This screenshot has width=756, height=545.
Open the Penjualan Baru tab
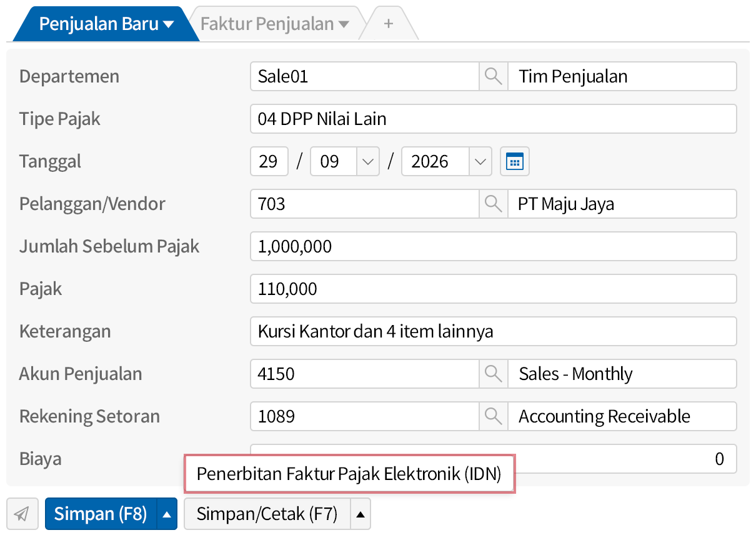coord(106,24)
